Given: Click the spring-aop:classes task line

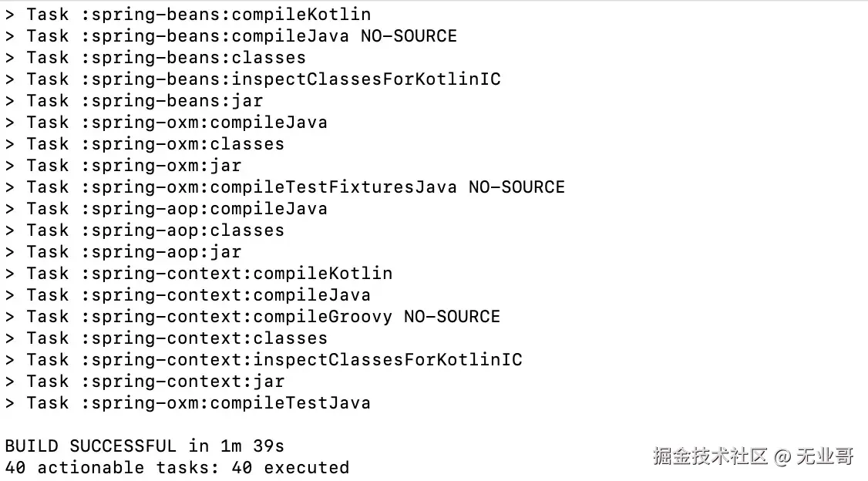Looking at the screenshot, I should pos(144,230).
